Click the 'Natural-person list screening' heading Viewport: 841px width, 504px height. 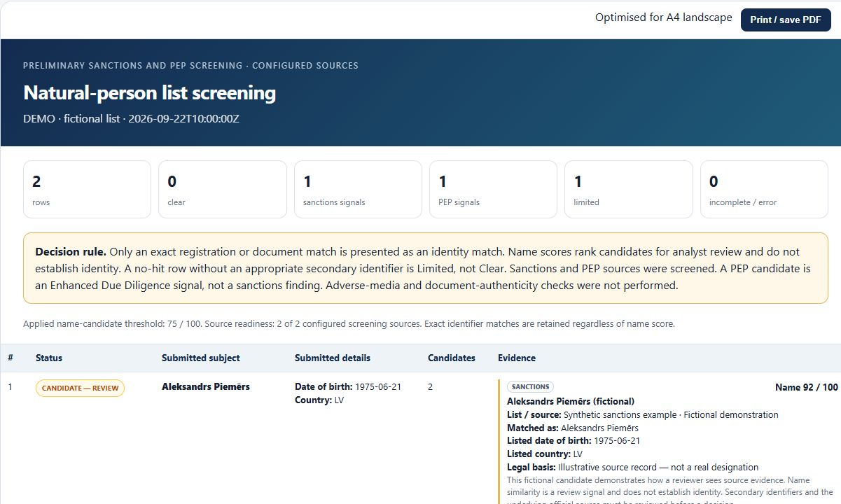[150, 92]
